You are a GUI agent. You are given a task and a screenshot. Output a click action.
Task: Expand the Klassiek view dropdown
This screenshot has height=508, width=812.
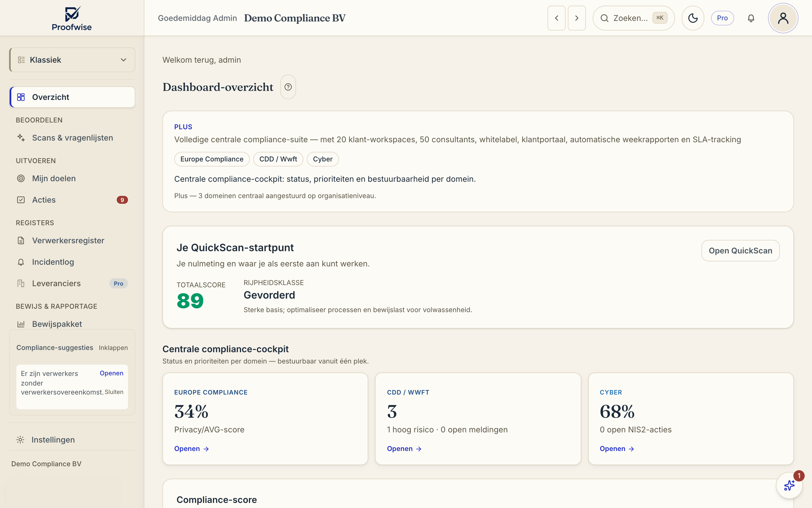click(72, 60)
